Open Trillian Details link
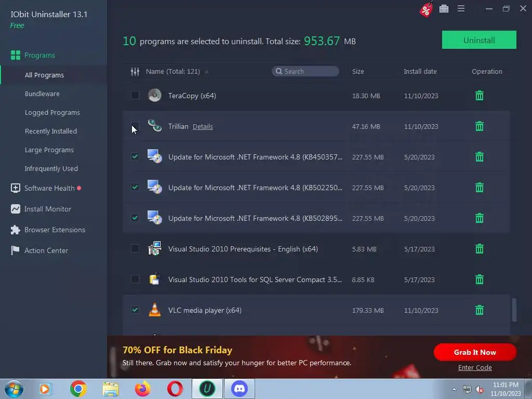The height and width of the screenshot is (399, 532). (203, 127)
